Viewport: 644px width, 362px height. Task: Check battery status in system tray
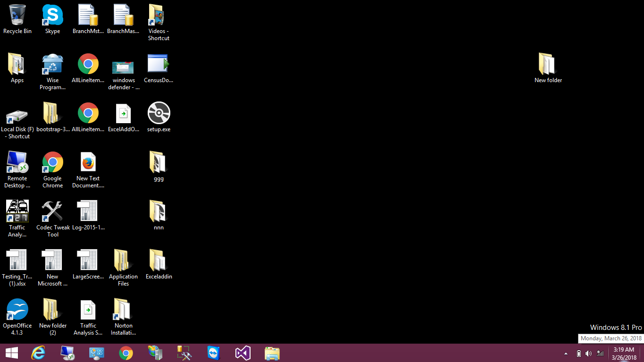(x=579, y=354)
